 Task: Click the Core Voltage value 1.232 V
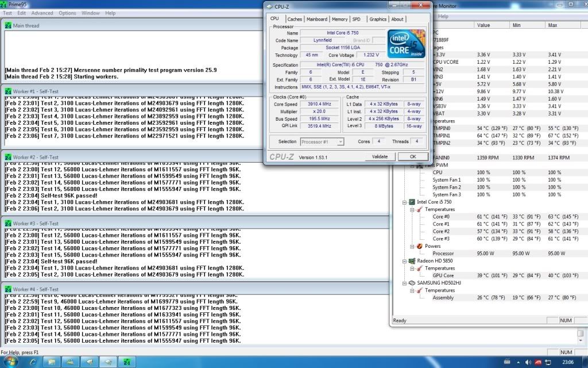[371, 55]
